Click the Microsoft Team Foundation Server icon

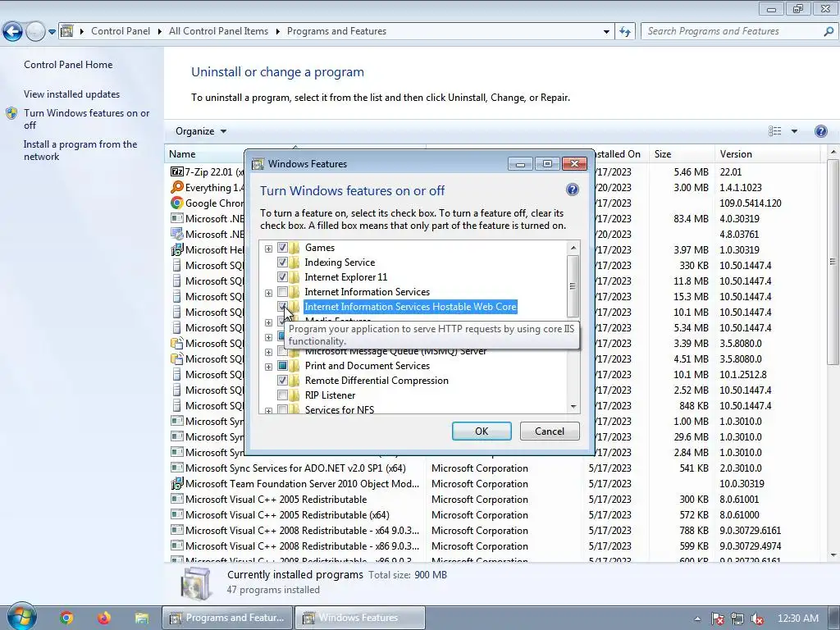click(x=177, y=484)
